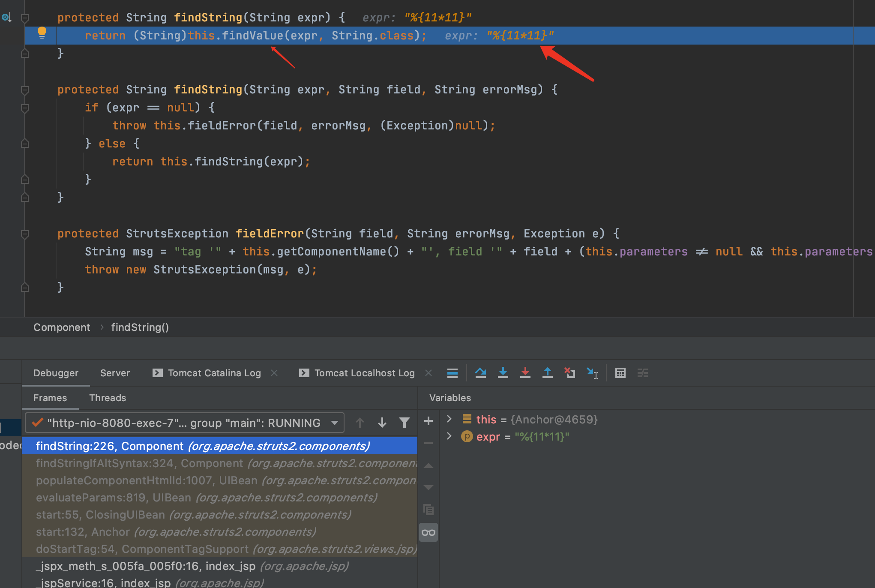Click the Run to Cursor icon
This screenshot has width=875, height=588.
pos(593,373)
